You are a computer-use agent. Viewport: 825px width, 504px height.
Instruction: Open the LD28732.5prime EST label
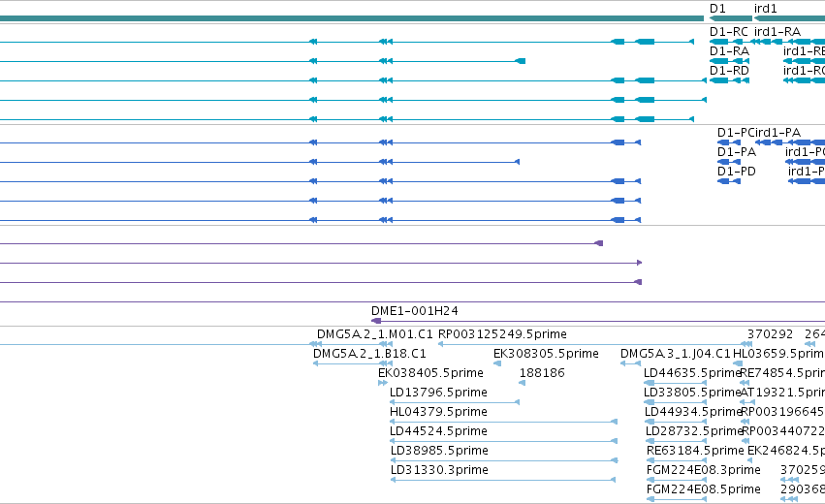click(x=693, y=431)
